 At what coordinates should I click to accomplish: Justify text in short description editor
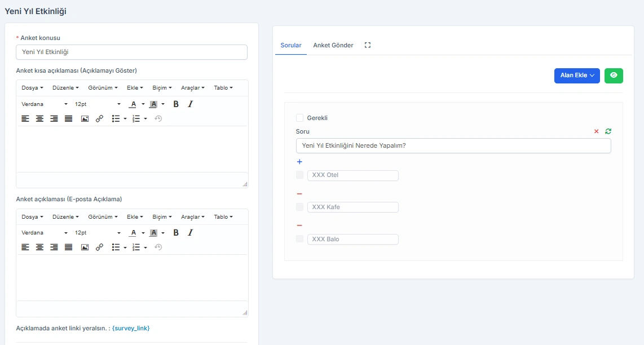pyautogui.click(x=69, y=119)
